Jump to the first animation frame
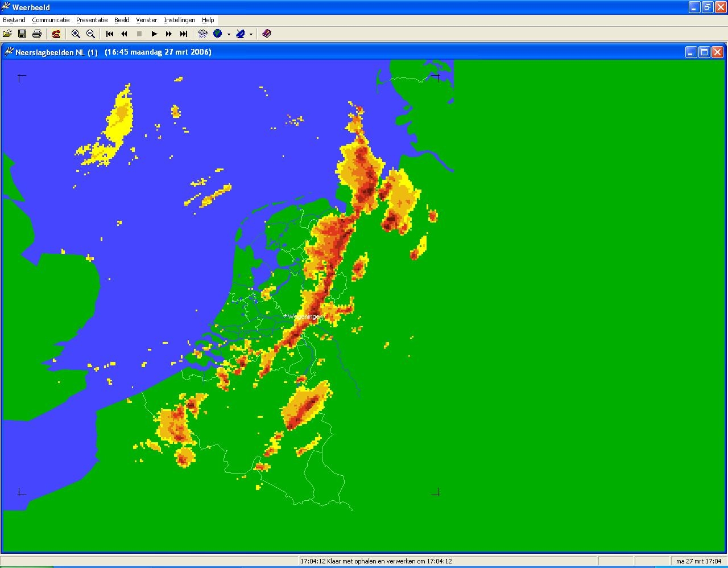Image resolution: width=728 pixels, height=568 pixels. [110, 34]
